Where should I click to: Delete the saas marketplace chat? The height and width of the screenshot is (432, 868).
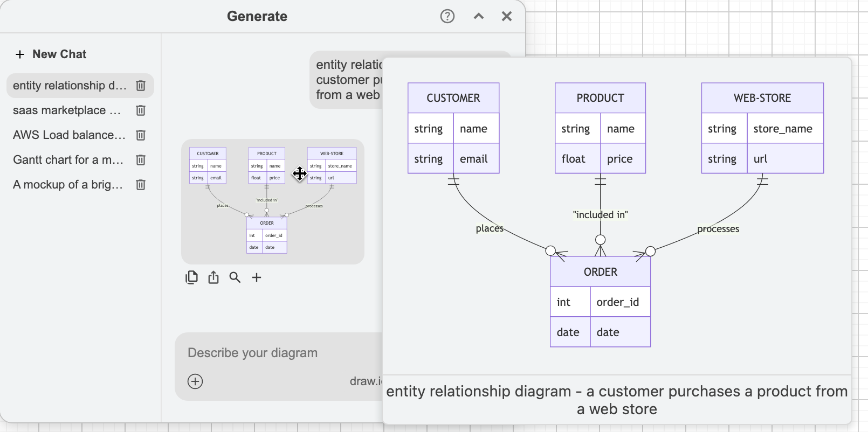point(141,110)
